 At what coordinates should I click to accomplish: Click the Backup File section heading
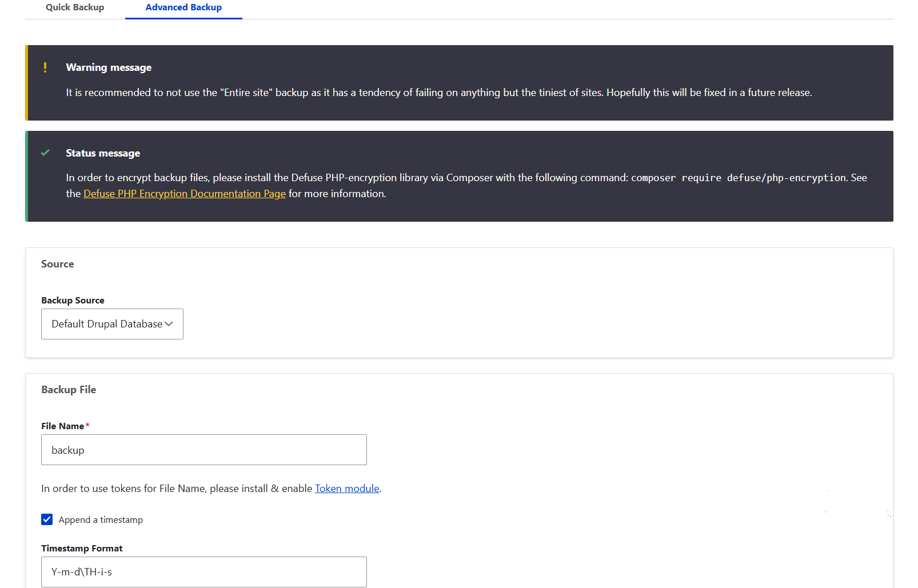coord(69,389)
